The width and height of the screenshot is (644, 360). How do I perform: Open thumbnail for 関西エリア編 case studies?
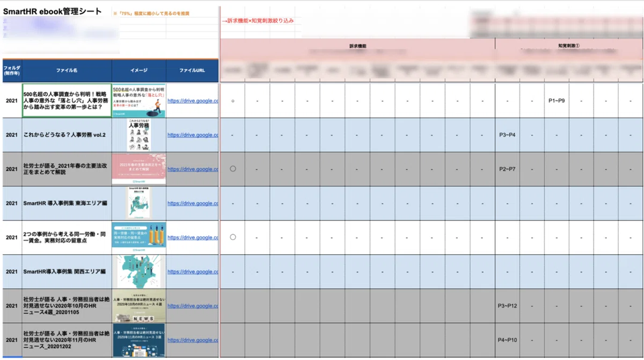click(x=139, y=271)
